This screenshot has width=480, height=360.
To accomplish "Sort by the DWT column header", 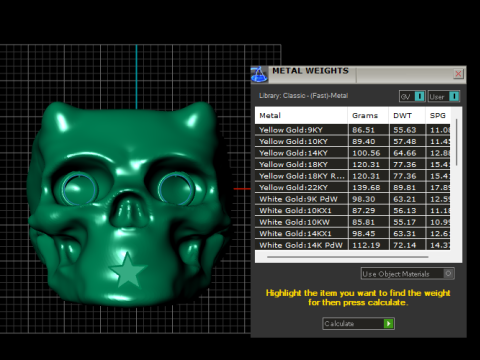I will tap(407, 115).
